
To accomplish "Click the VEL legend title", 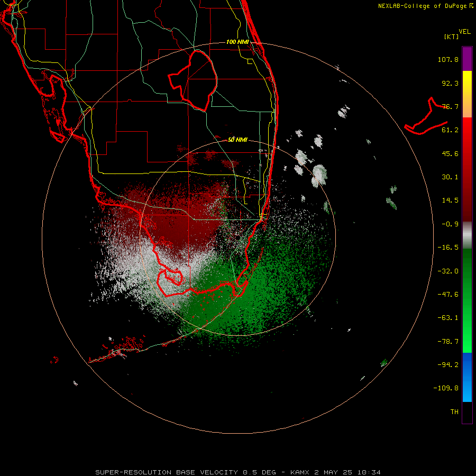I will tap(464, 32).
